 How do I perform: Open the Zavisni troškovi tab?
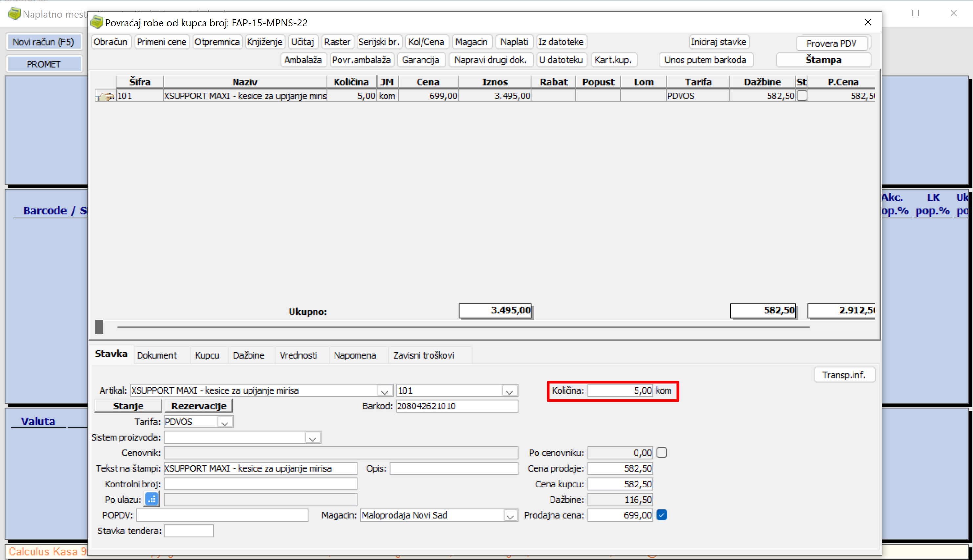click(423, 355)
